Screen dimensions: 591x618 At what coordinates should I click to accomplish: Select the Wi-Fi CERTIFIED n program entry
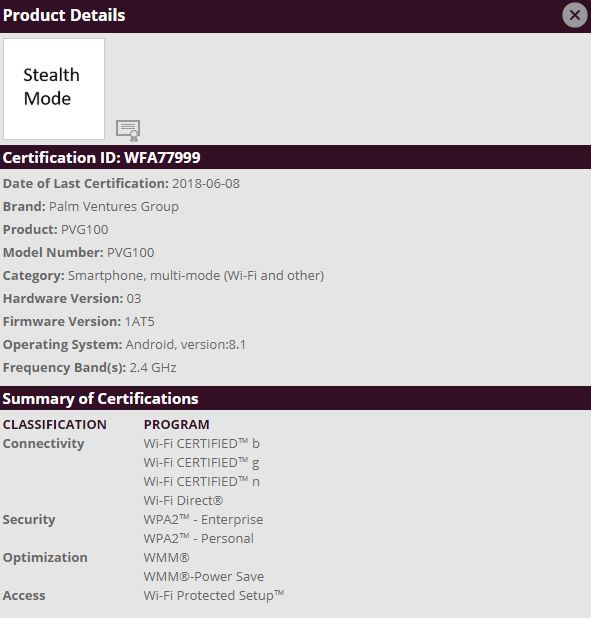tap(201, 482)
